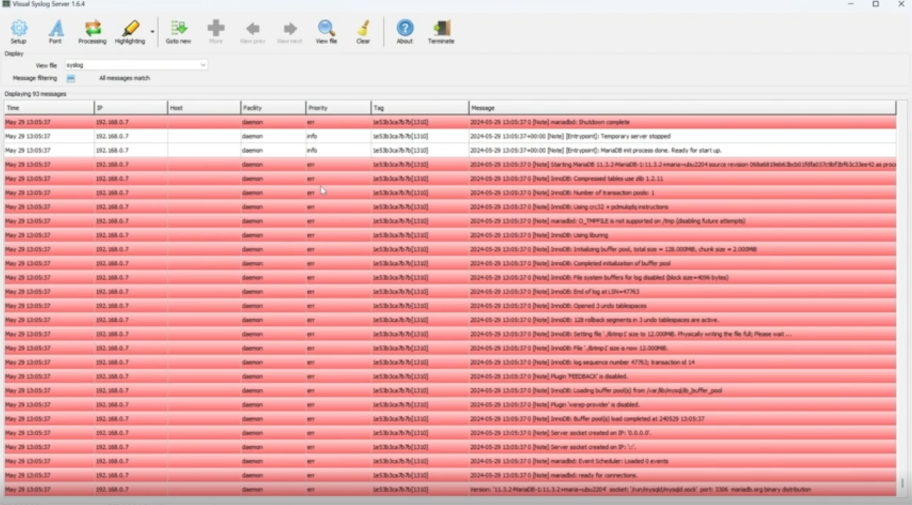Click the Message column header
Viewport: 912px width, 505px height.
pyautogui.click(x=682, y=108)
